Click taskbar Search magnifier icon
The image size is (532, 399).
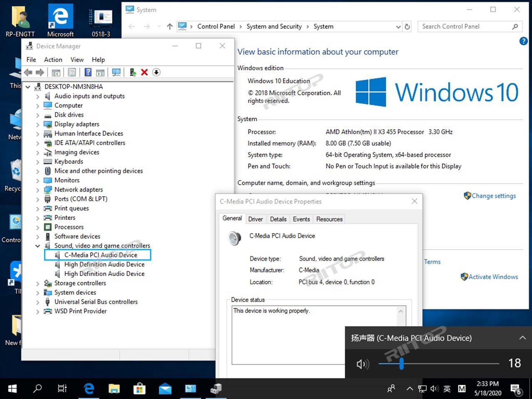[x=37, y=389]
